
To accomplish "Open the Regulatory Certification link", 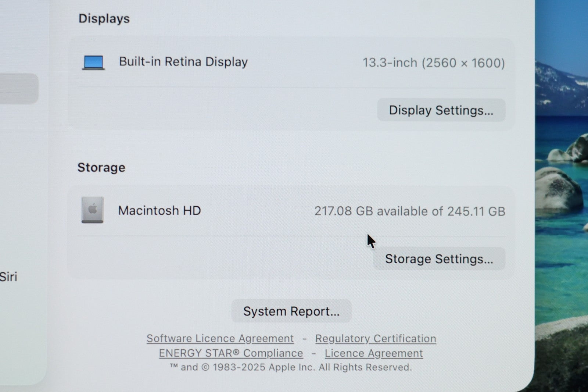I will pos(376,338).
